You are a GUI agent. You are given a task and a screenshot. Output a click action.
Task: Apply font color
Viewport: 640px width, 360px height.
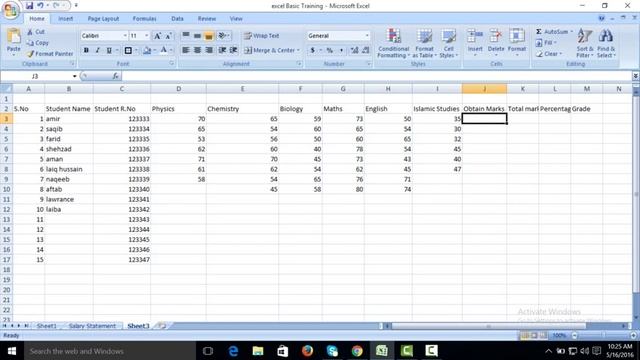point(163,50)
